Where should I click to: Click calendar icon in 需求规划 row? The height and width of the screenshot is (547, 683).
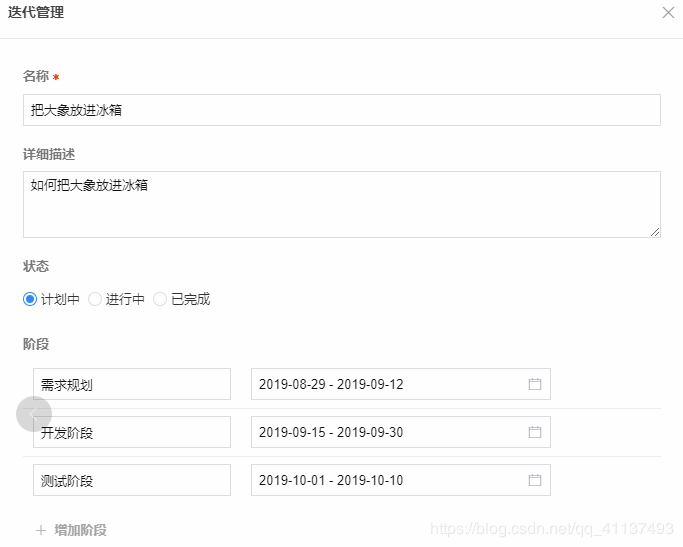(535, 384)
